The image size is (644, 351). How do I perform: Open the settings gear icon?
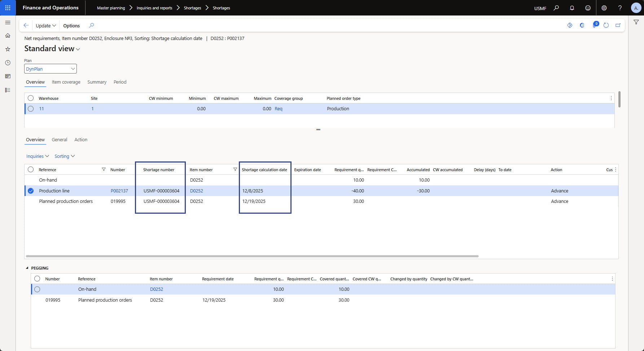coord(604,8)
